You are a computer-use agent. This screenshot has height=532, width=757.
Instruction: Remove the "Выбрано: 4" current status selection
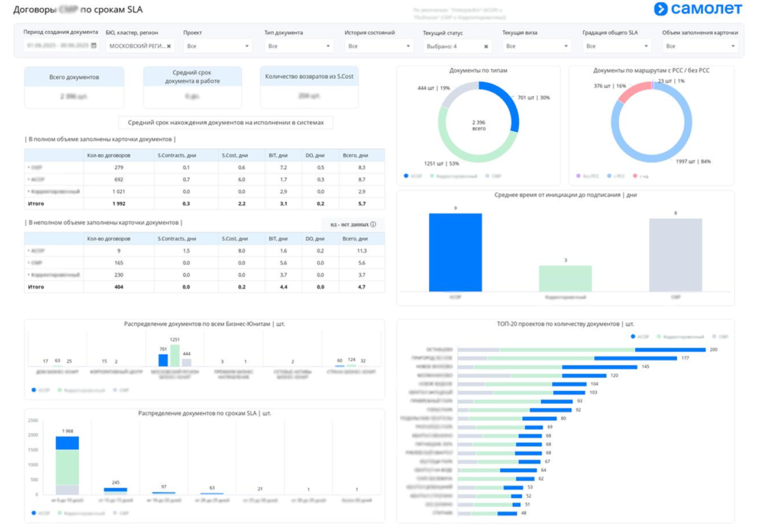[x=486, y=46]
